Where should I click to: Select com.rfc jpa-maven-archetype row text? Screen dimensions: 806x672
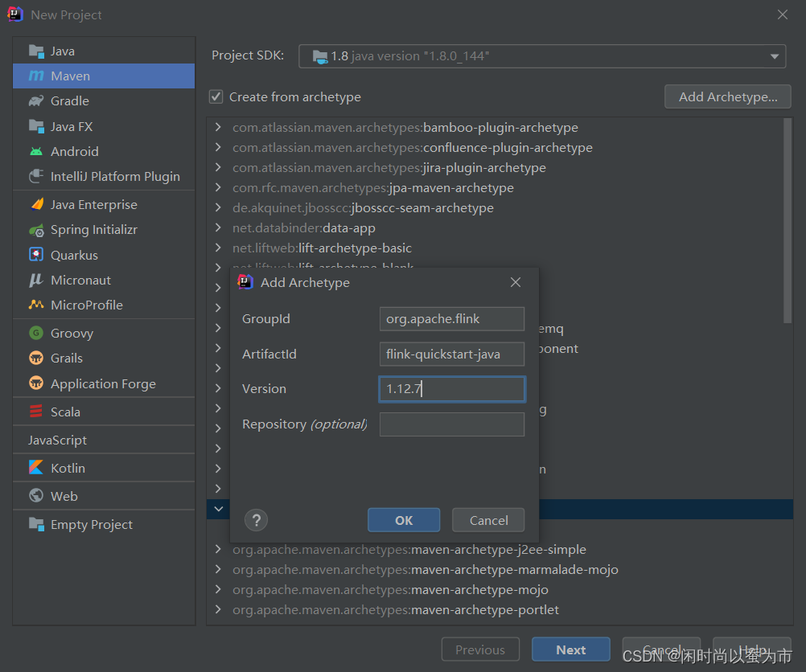[373, 187]
